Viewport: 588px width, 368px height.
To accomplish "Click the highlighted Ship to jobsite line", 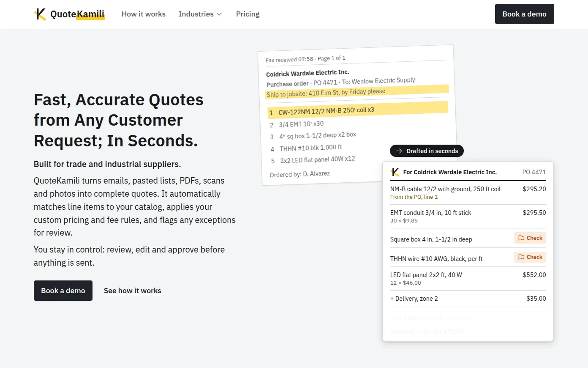I will click(x=357, y=92).
